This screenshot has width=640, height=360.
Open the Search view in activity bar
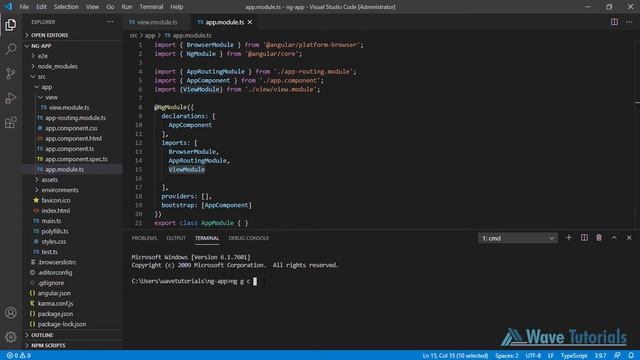[x=11, y=49]
